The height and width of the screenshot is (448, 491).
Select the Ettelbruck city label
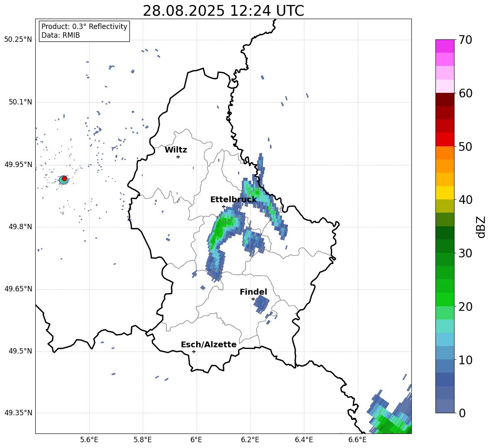[x=233, y=200]
